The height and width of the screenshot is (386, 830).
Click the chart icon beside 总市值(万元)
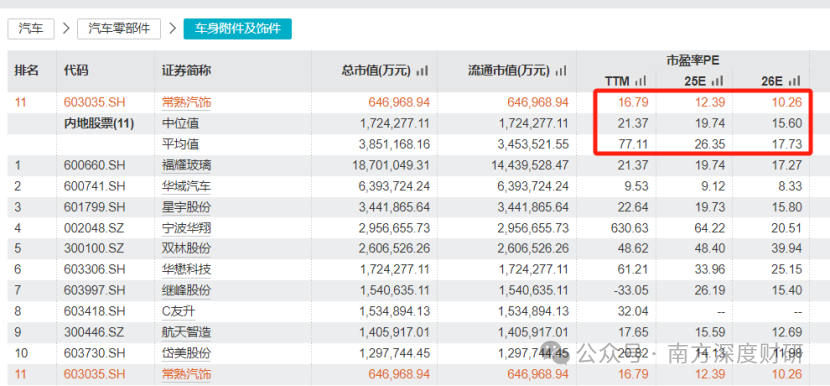pos(422,70)
